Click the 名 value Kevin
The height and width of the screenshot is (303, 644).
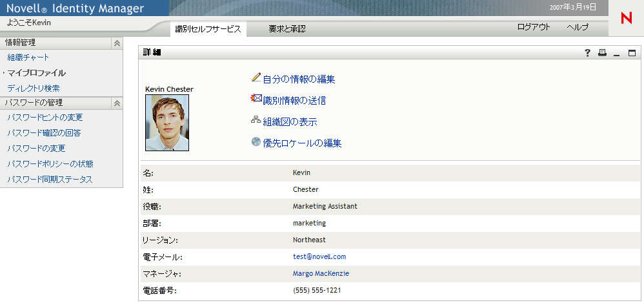coord(302,172)
